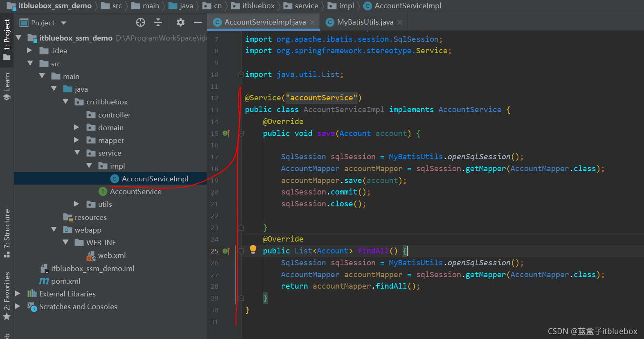Screen dimensions: 644x339
Task: Select AccountService interface in tree
Action: (135, 192)
